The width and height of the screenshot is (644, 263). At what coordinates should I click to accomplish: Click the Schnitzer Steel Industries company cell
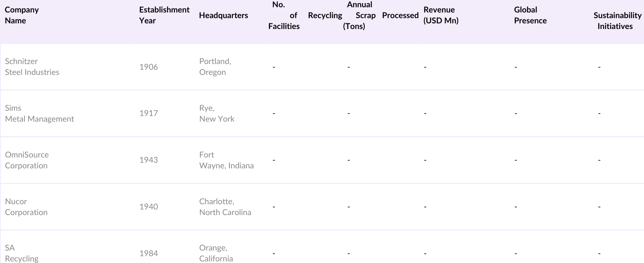click(x=32, y=67)
